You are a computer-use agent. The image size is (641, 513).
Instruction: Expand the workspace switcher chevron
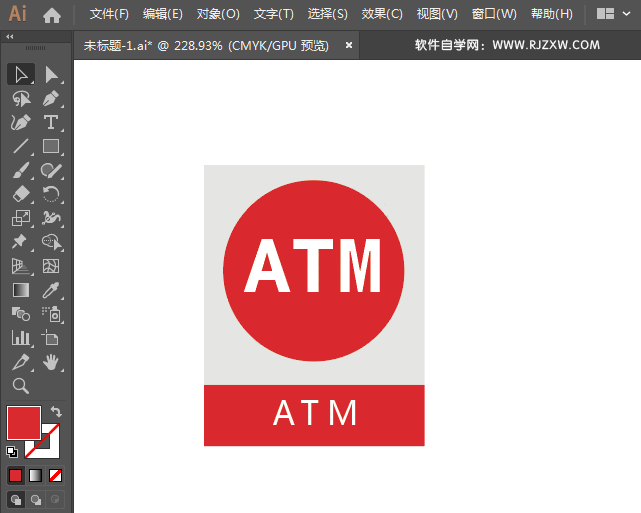(626, 14)
